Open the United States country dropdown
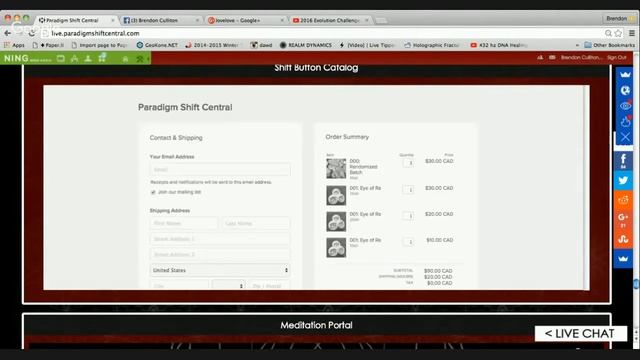The image size is (640, 360). [220, 270]
